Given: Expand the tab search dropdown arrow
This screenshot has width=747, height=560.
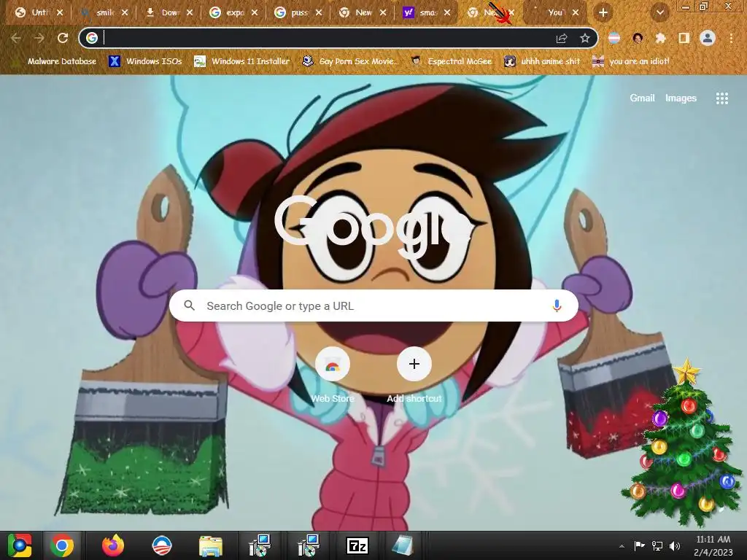Looking at the screenshot, I should coord(659,13).
